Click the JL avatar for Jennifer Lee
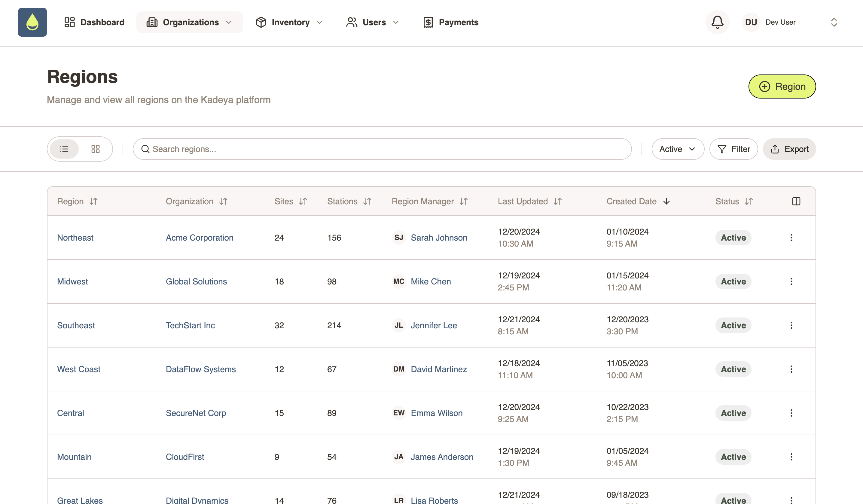Image resolution: width=863 pixels, height=504 pixels. coord(399,325)
